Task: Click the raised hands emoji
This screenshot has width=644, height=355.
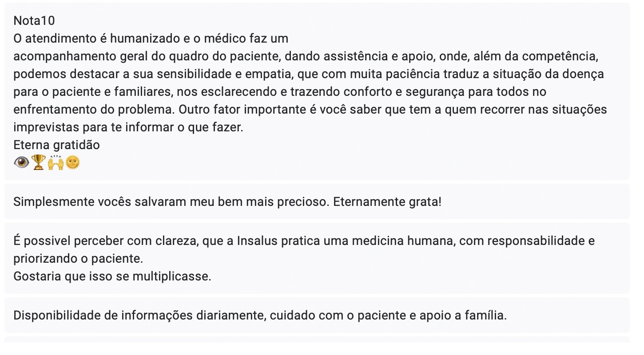Action: click(56, 163)
